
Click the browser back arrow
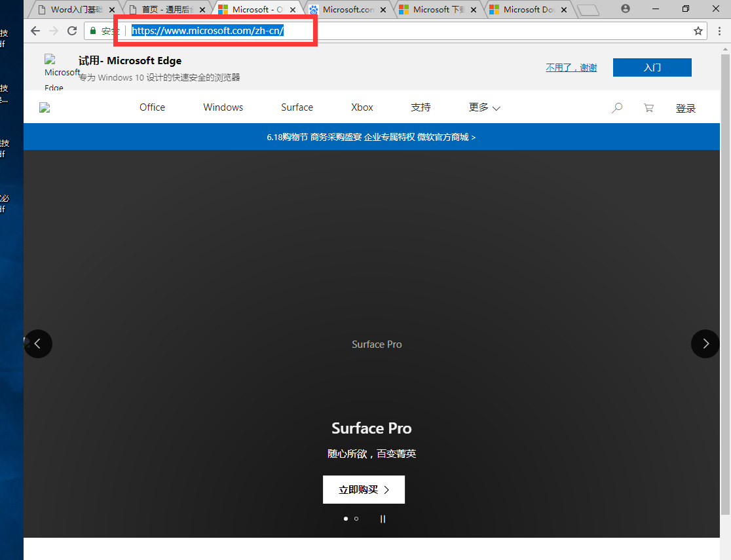[x=35, y=31]
